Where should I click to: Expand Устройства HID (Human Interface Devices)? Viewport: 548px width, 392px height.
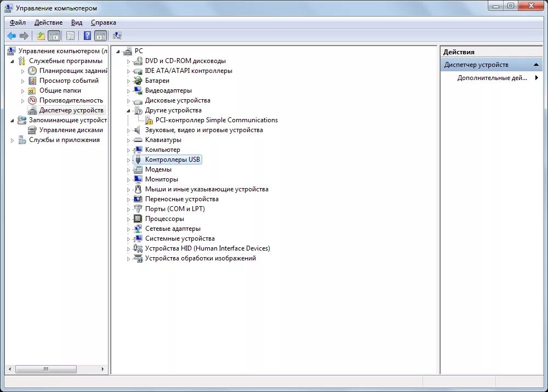[x=128, y=249]
